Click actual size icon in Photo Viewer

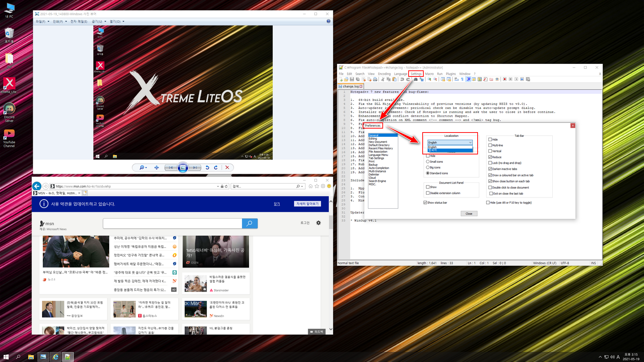[157, 167]
